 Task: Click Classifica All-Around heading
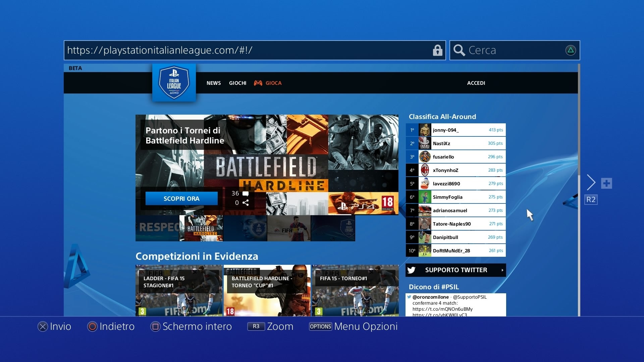pos(442,117)
